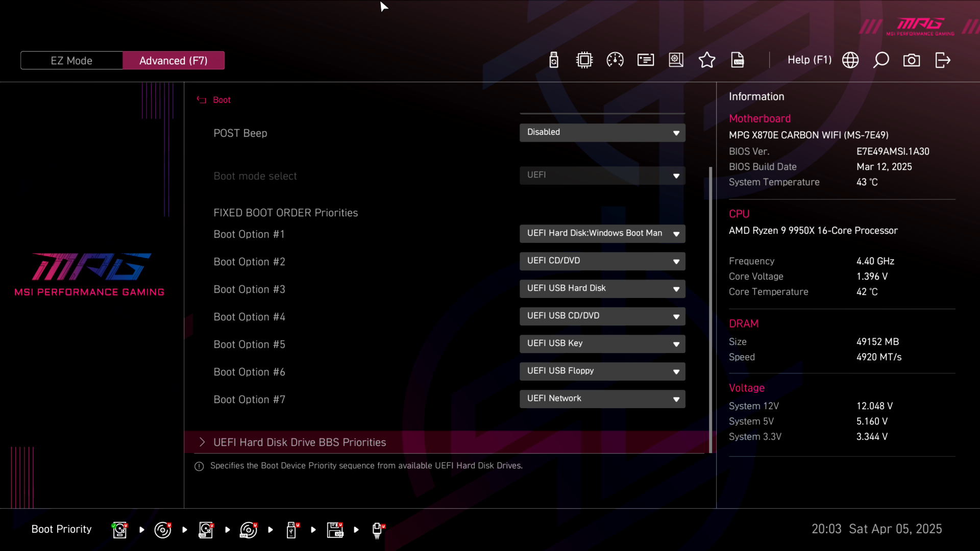Click the Help (F1) button
The width and height of the screenshot is (980, 551).
810,60
